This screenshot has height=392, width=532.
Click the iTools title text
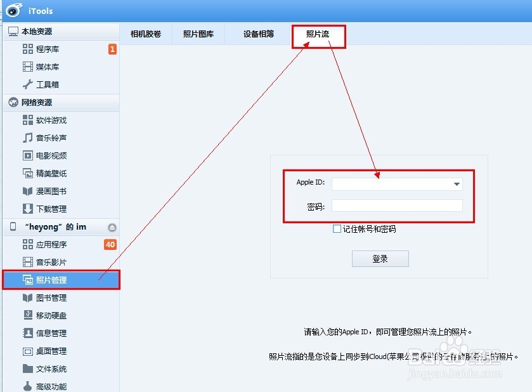[41, 11]
